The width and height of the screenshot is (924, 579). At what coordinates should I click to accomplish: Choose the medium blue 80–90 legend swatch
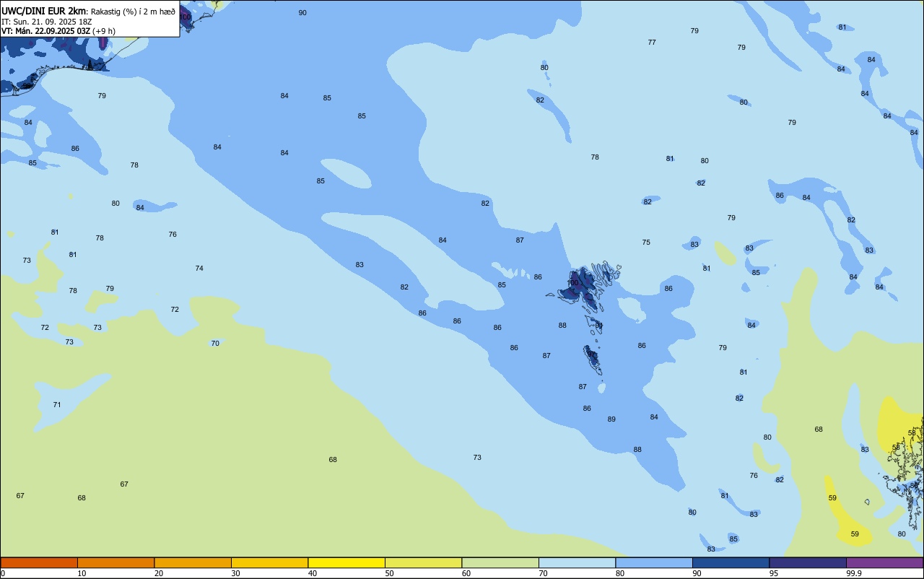coord(654,562)
